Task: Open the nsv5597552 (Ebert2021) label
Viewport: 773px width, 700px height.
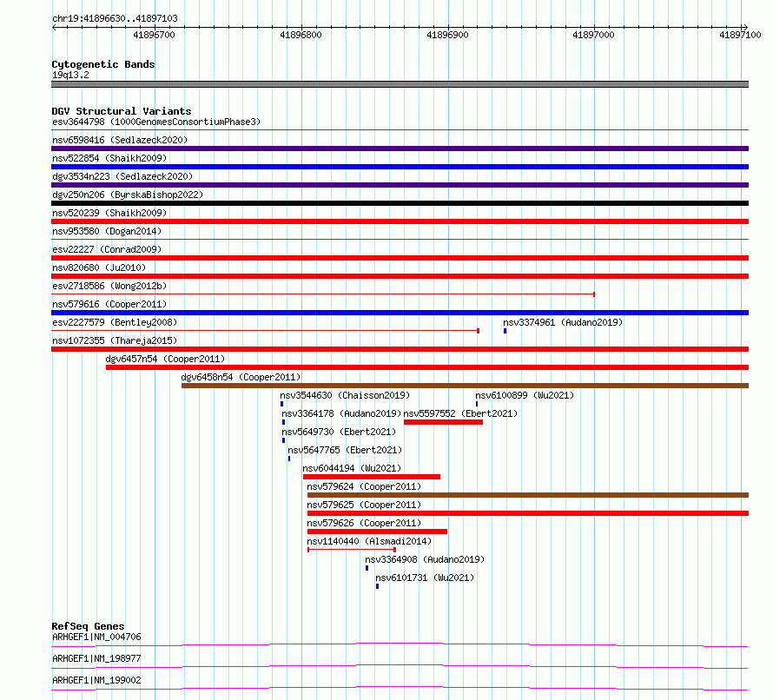Action: coord(460,413)
